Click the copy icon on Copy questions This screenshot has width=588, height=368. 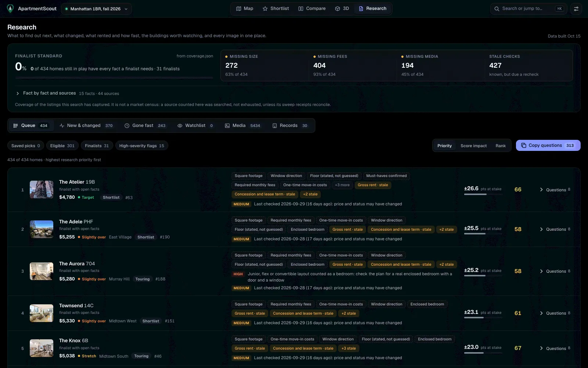pyautogui.click(x=523, y=145)
